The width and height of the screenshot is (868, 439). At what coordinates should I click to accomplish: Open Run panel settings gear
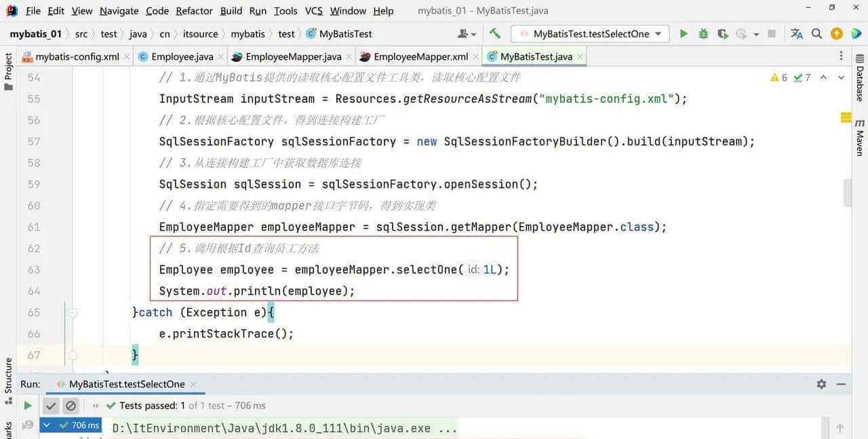821,384
